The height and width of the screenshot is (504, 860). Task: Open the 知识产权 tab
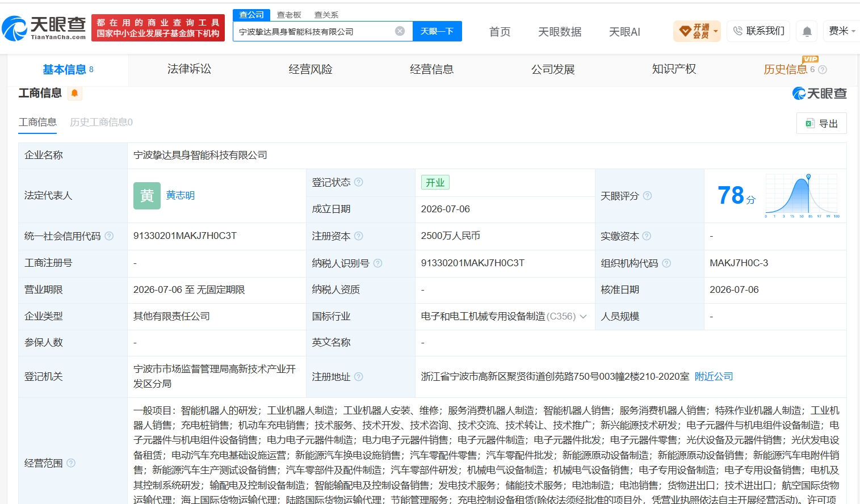tap(674, 69)
